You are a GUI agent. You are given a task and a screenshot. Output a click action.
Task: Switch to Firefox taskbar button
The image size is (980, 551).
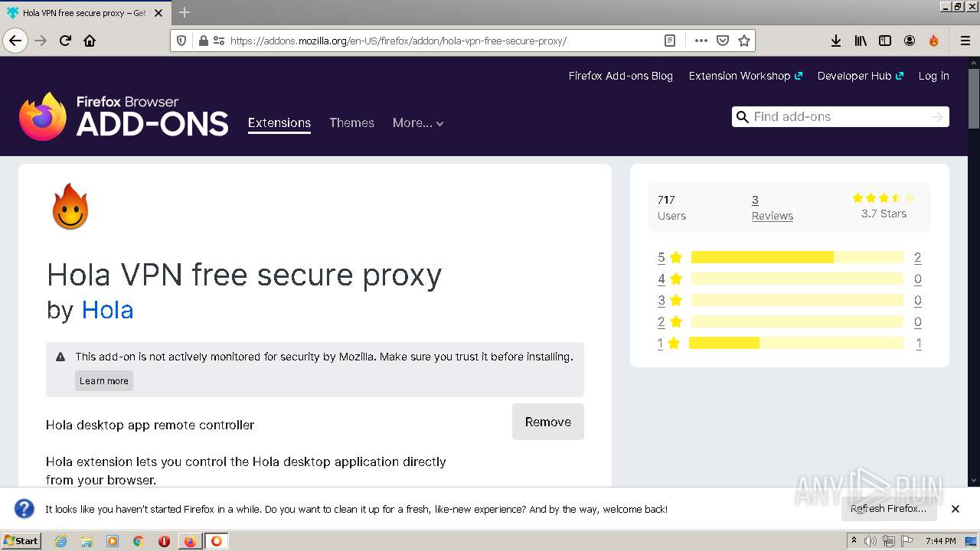[190, 541]
